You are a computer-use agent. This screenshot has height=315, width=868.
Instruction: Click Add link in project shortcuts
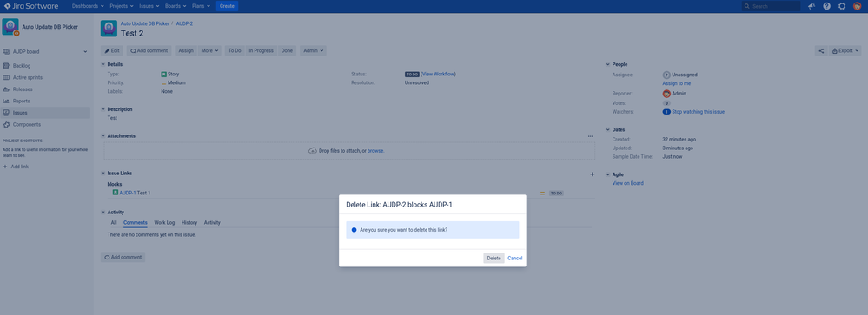(19, 167)
